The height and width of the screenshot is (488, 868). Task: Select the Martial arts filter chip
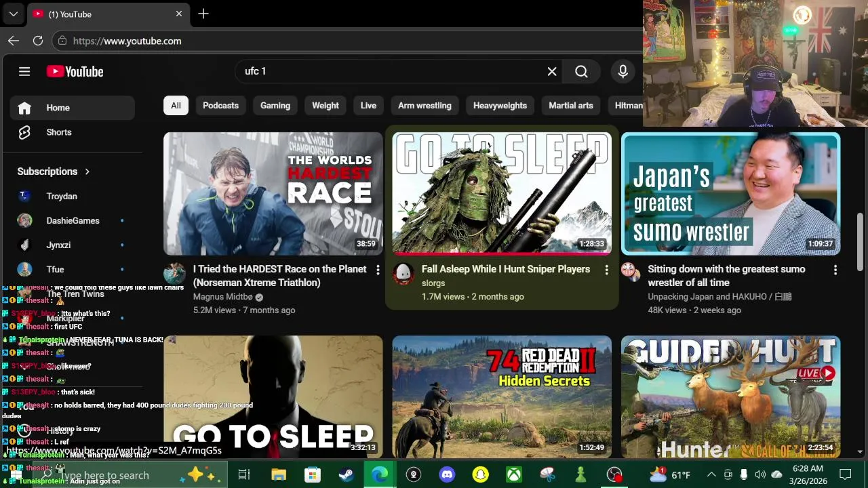571,106
